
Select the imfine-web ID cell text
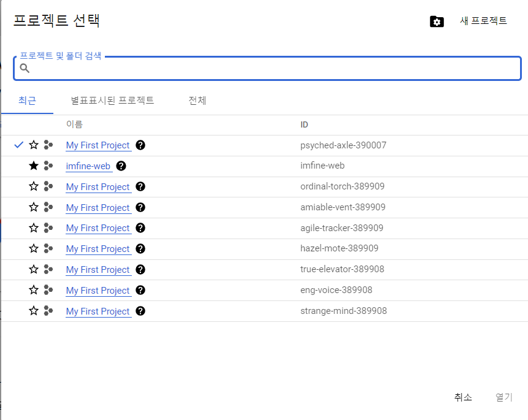323,166
